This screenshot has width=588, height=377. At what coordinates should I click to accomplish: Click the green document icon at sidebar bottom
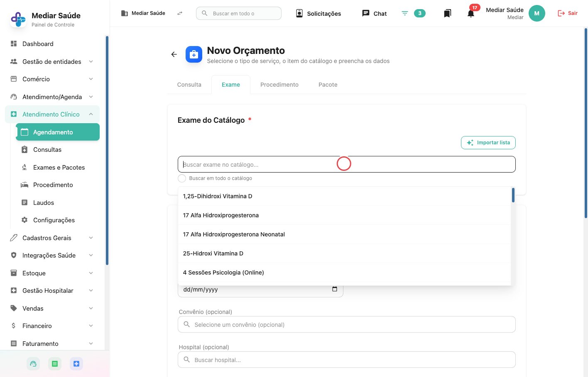coord(55,364)
